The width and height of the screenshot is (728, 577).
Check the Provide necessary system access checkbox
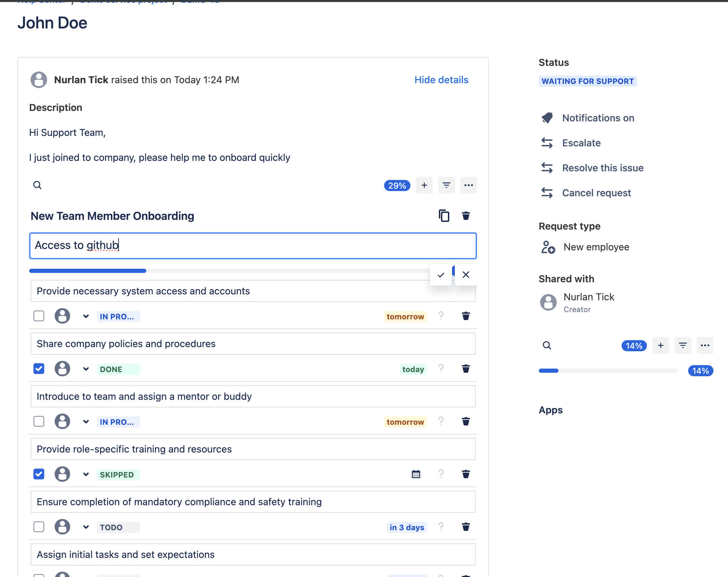[39, 316]
